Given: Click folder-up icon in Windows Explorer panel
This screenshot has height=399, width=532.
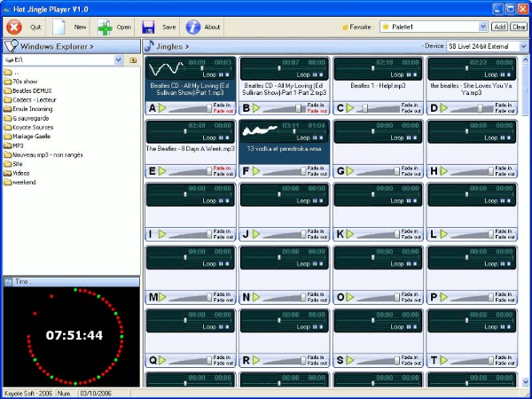Looking at the screenshot, I should pyautogui.click(x=133, y=59).
